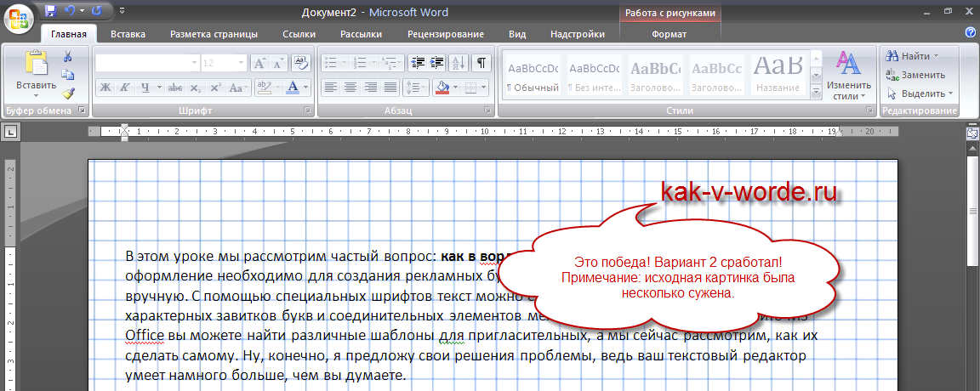980x391 pixels.
Task: Expand the undo history arrow
Action: pos(82,11)
